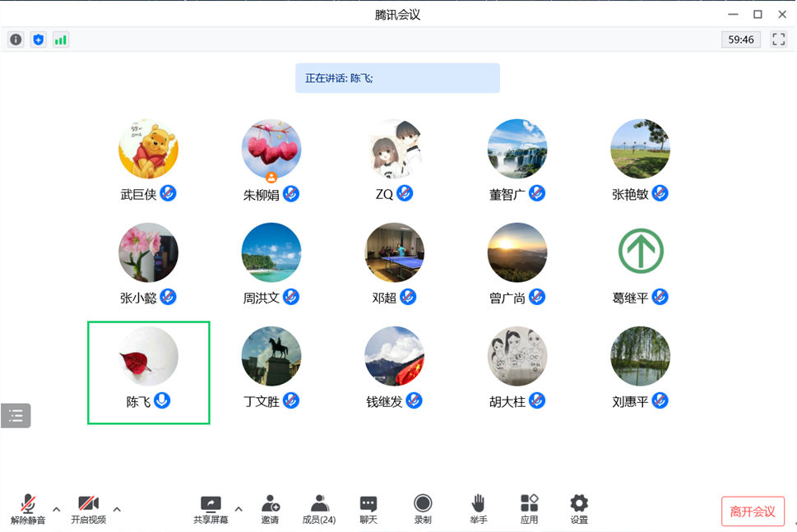Unmute microphone via 解除静音
This screenshot has height=532, width=797.
point(28,509)
